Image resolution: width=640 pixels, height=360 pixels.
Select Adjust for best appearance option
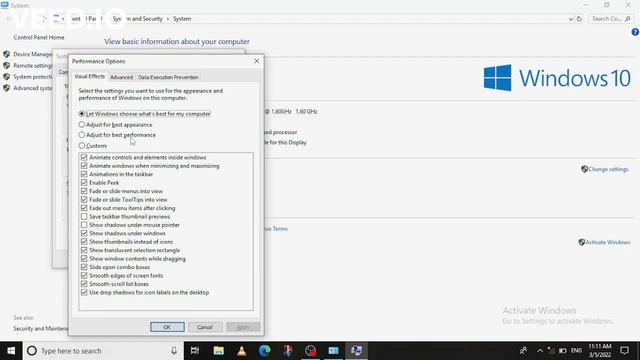82,124
